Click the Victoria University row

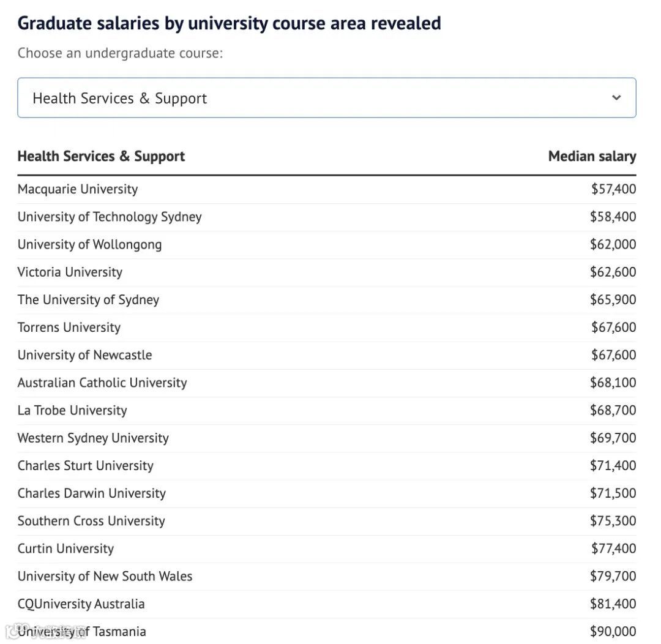70,272
